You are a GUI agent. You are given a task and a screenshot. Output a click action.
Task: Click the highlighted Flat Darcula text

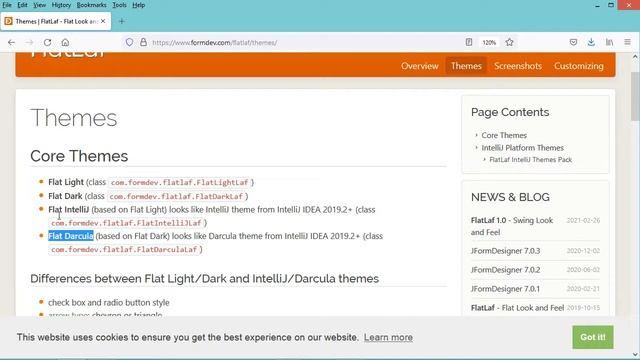(71, 236)
